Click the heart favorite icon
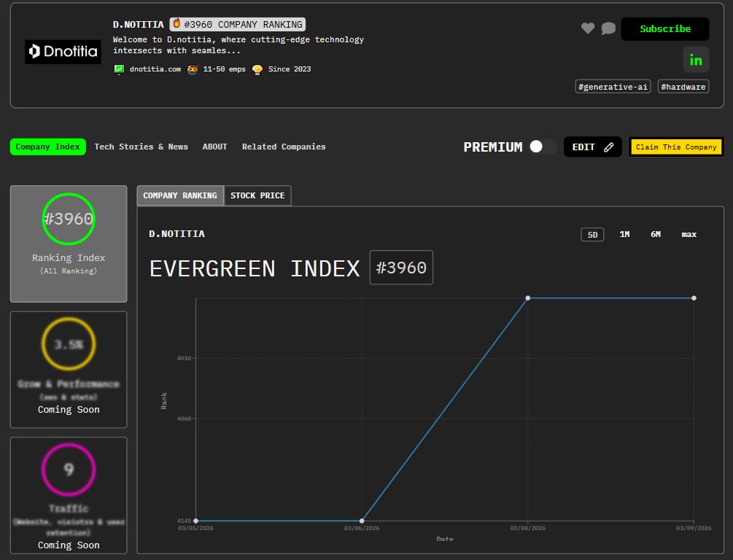The image size is (733, 560). [x=588, y=28]
